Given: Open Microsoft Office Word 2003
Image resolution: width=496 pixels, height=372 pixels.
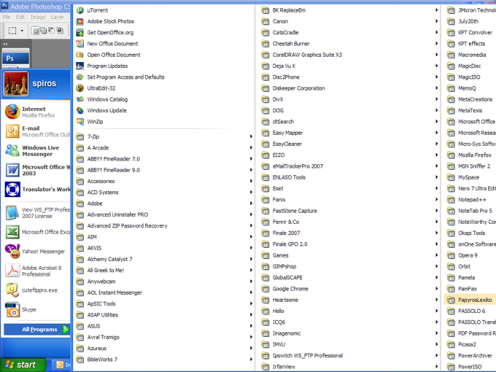Looking at the screenshot, I should click(36, 170).
